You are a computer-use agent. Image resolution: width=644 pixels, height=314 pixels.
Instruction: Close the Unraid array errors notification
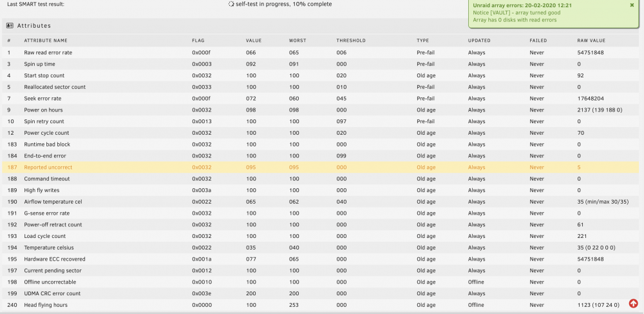[632, 5]
